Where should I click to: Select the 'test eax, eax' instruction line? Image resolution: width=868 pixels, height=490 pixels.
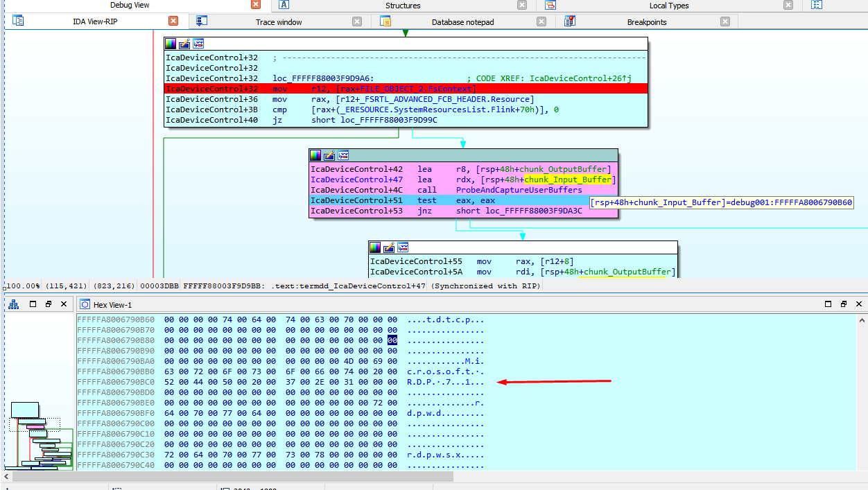tap(463, 200)
